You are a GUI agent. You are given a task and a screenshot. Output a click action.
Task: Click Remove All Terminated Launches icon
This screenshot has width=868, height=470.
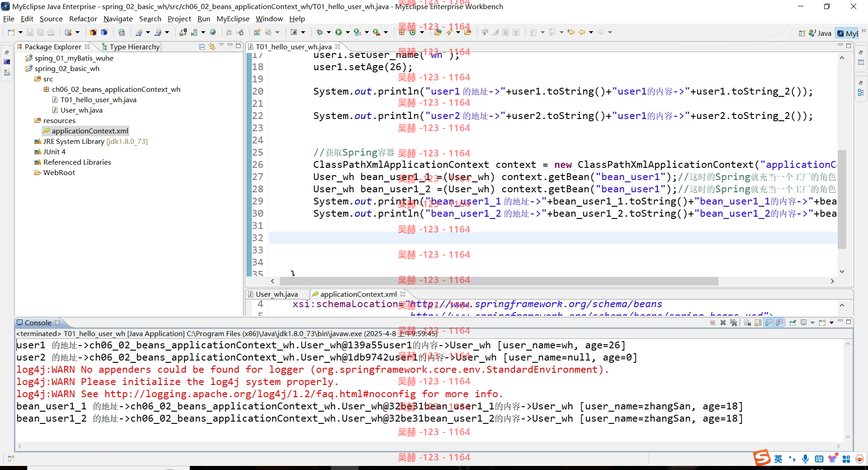click(x=733, y=323)
